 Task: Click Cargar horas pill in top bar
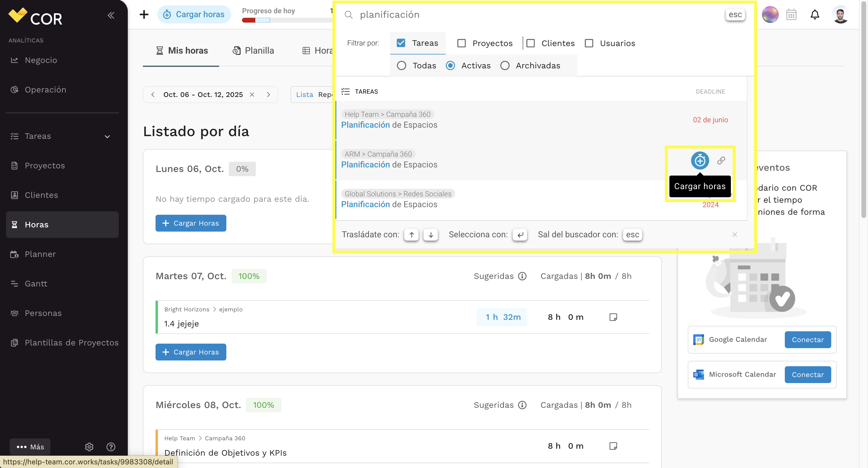pyautogui.click(x=194, y=14)
